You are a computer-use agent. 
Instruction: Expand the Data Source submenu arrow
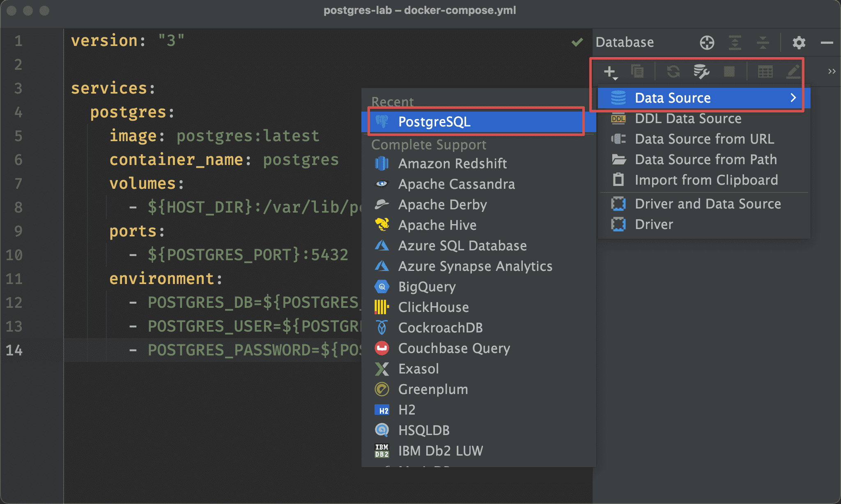click(793, 98)
